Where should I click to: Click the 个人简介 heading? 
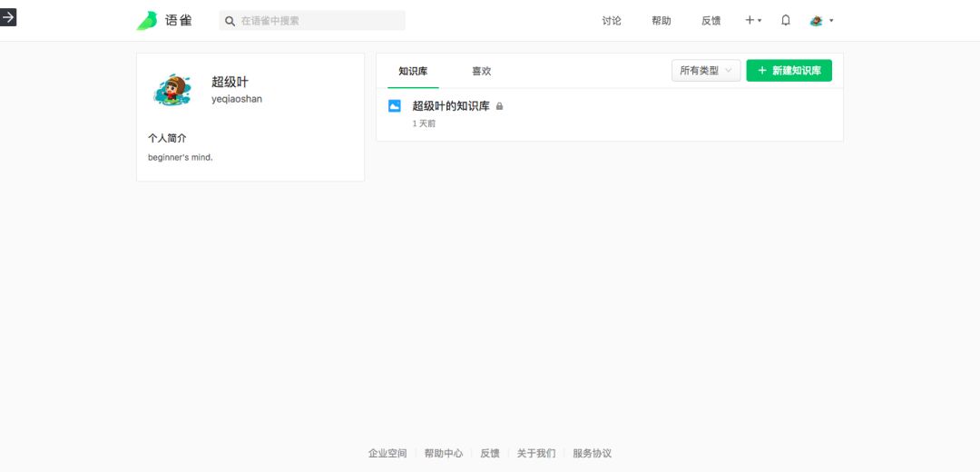[x=167, y=138]
